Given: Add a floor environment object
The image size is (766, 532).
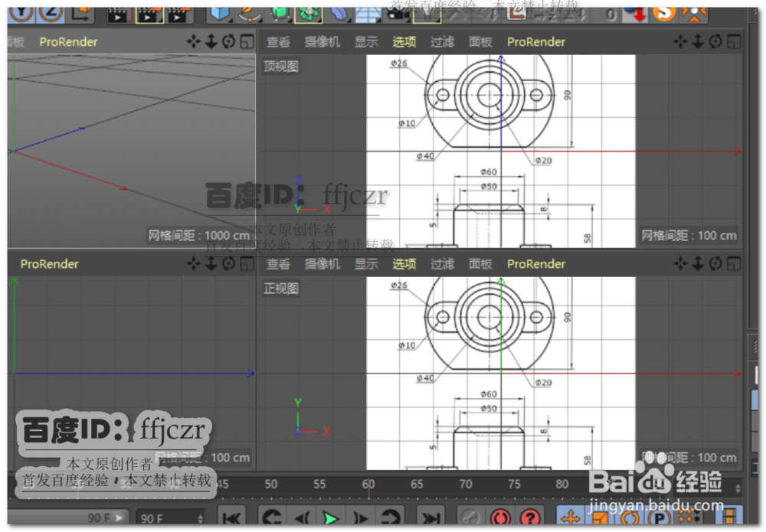Looking at the screenshot, I should (368, 14).
